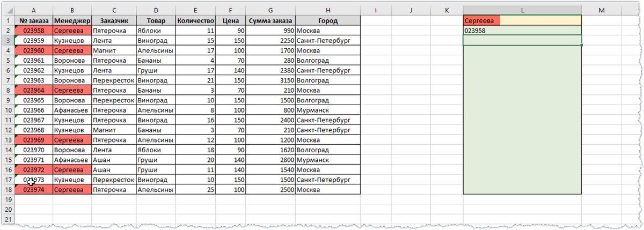Select column M header
The image size is (644, 230).
point(601,10)
